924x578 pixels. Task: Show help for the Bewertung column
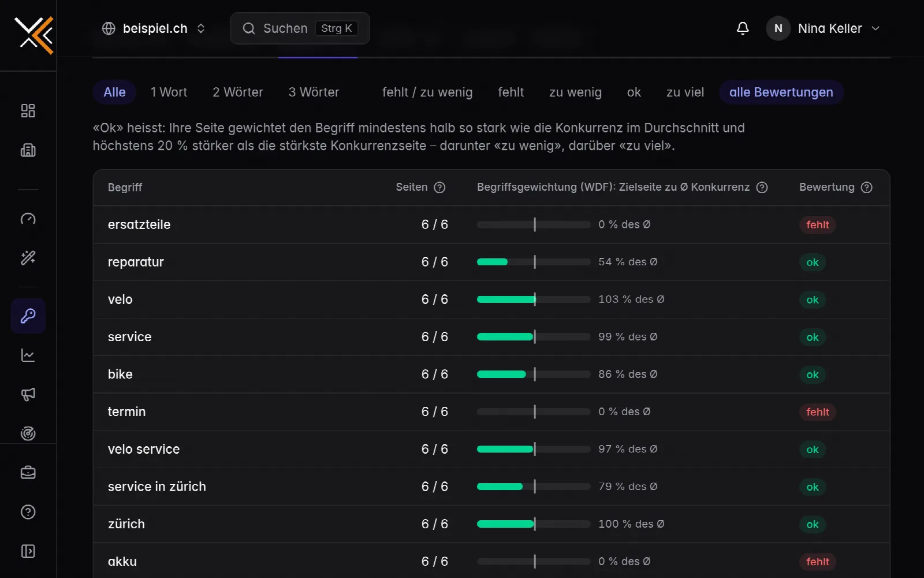[x=866, y=187]
